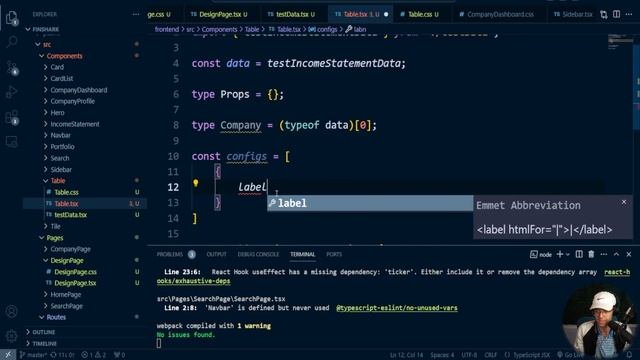Open Explorer more actions ellipsis

tap(136, 14)
